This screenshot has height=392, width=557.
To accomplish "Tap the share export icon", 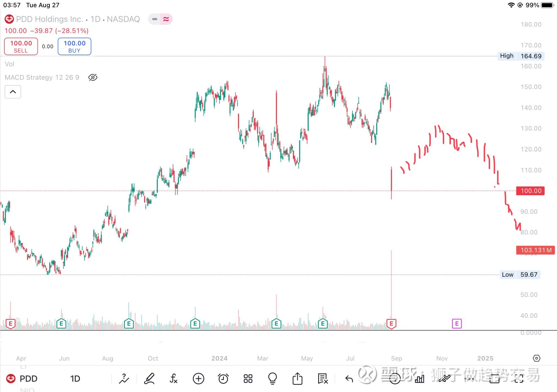I will [x=297, y=378].
